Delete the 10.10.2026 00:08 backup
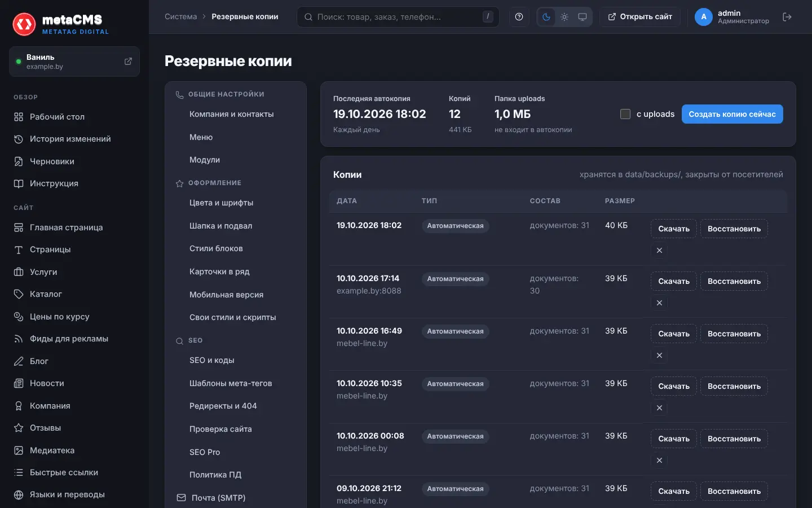This screenshot has height=508, width=812. click(659, 460)
